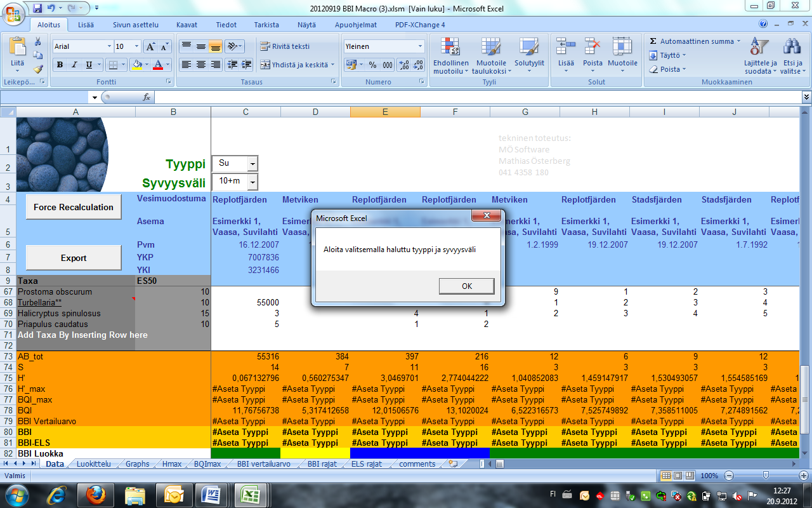Toggle Underline formatting
Image resolution: width=812 pixels, height=508 pixels.
click(89, 65)
